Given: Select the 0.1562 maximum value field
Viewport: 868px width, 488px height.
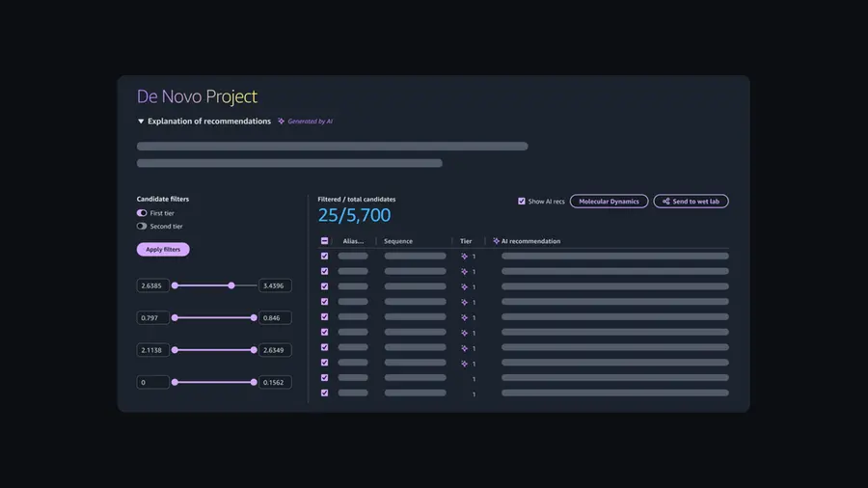Looking at the screenshot, I should [x=275, y=383].
